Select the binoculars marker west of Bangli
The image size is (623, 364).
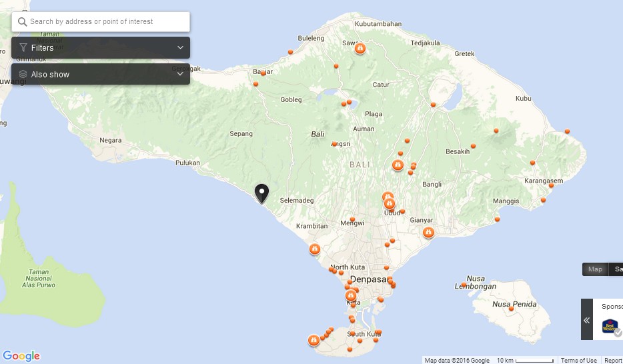398,165
